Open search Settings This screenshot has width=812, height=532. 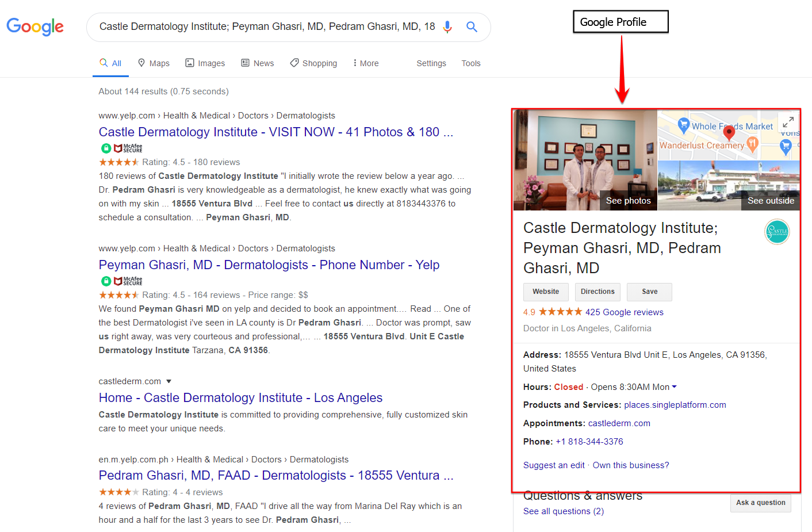(x=431, y=63)
